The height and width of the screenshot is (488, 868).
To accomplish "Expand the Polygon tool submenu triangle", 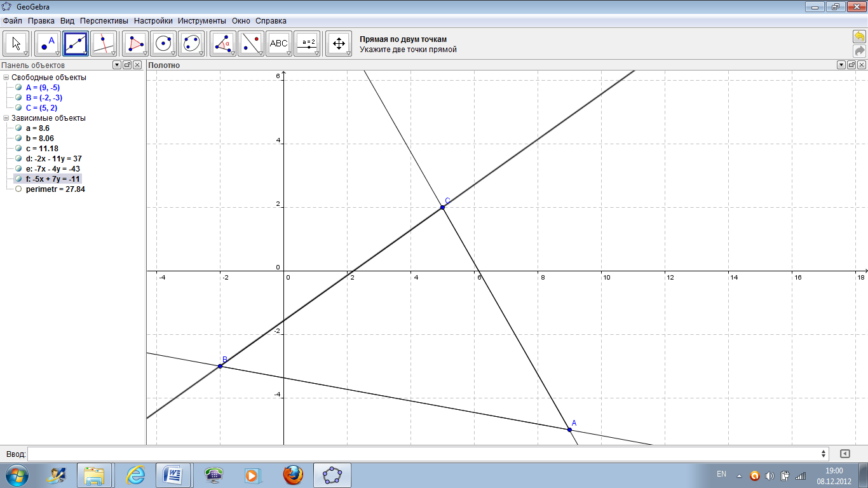I will pos(145,54).
